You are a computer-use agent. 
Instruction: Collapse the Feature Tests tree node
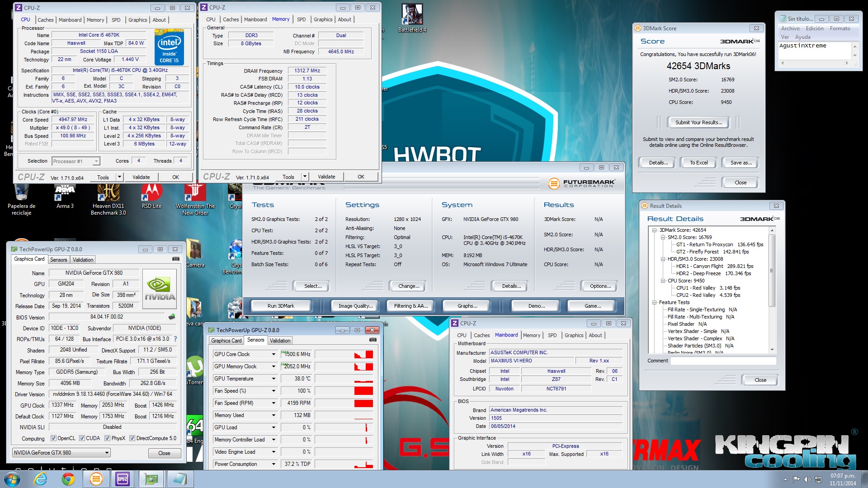(x=655, y=302)
